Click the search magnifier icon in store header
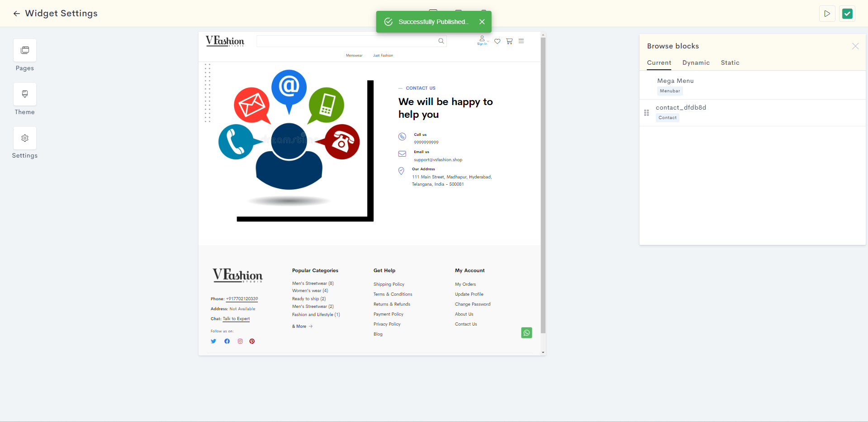868x422 pixels. 441,41
